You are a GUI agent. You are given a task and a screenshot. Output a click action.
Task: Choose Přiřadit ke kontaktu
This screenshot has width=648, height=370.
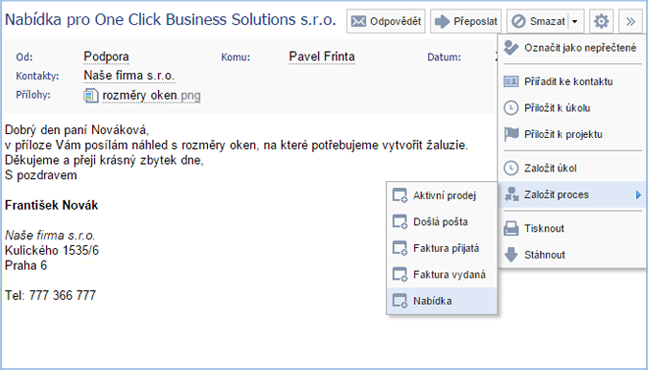pyautogui.click(x=572, y=81)
